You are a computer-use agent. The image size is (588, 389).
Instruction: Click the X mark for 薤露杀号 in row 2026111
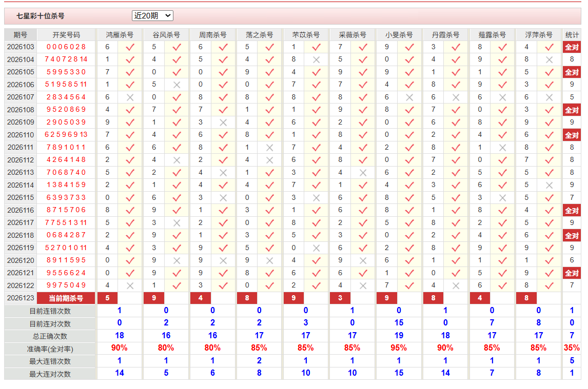pyautogui.click(x=502, y=148)
